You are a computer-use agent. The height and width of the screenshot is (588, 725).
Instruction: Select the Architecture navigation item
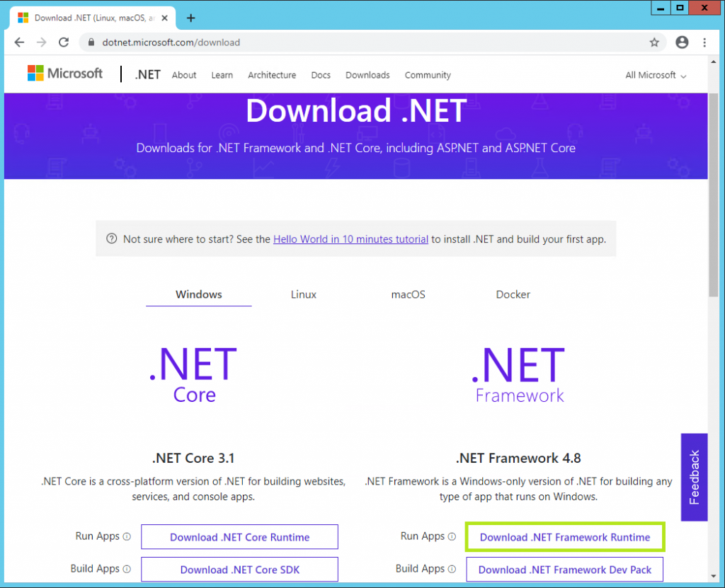[272, 75]
